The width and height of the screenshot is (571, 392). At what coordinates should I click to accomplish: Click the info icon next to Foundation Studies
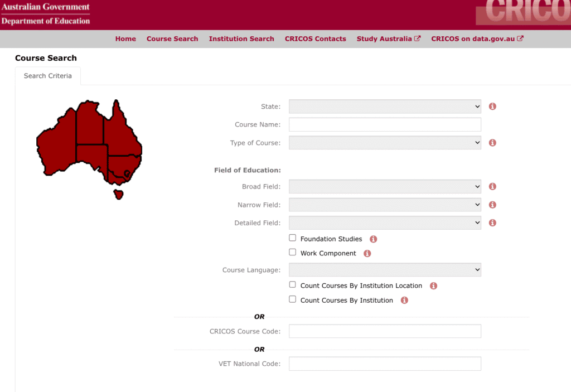373,239
